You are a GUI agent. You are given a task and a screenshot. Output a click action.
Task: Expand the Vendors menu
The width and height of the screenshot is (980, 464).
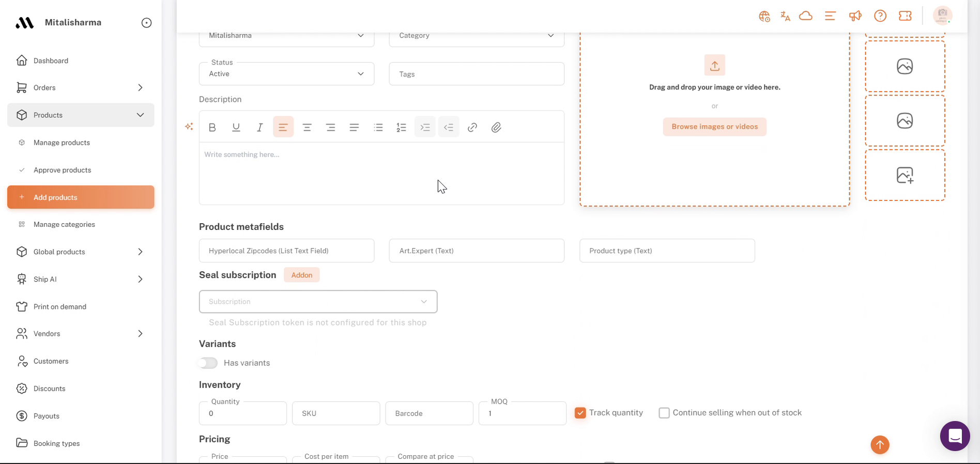81,334
